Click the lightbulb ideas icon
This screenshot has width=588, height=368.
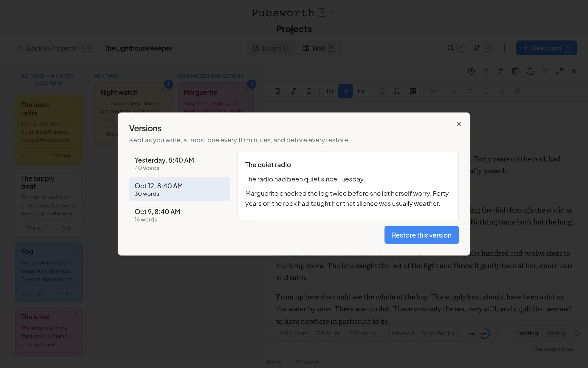(486, 71)
